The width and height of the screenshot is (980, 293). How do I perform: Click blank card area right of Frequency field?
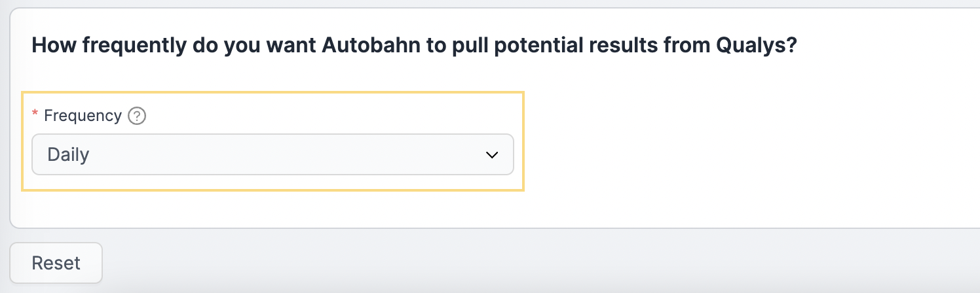747,144
